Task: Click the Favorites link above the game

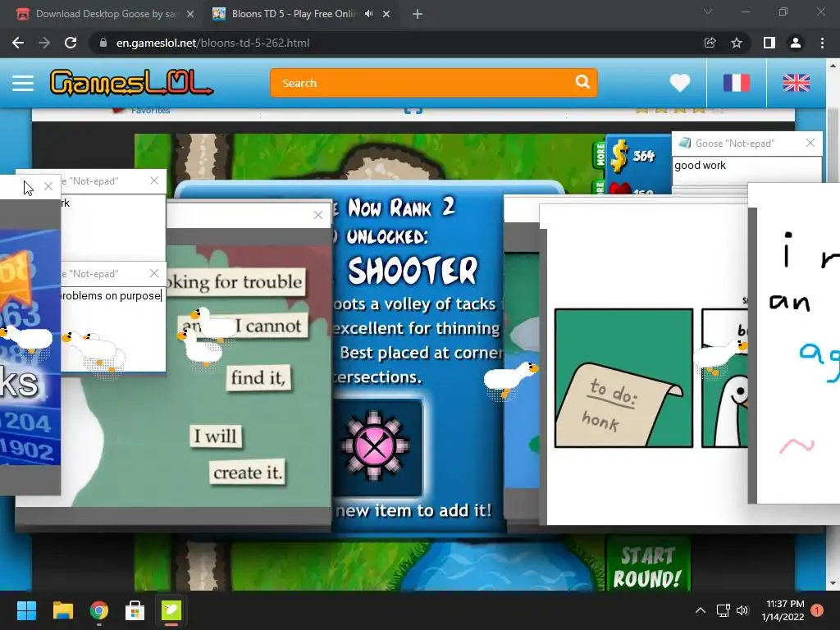Action: click(x=150, y=111)
